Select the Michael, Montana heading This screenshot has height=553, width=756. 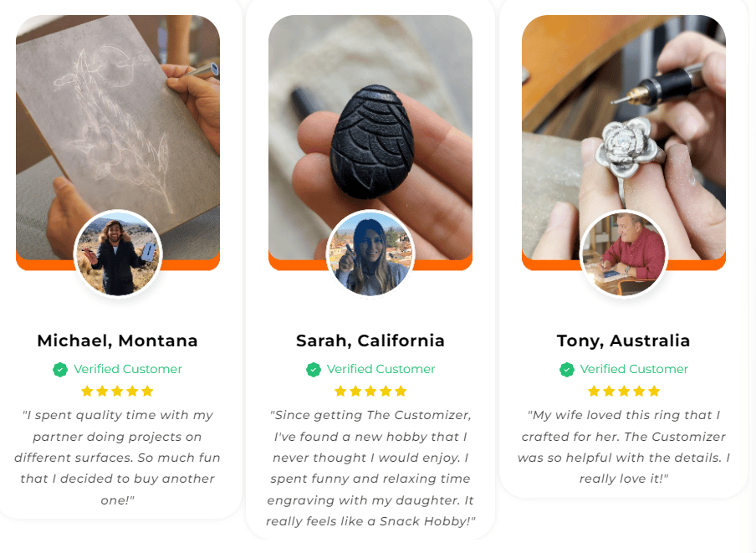coord(118,341)
